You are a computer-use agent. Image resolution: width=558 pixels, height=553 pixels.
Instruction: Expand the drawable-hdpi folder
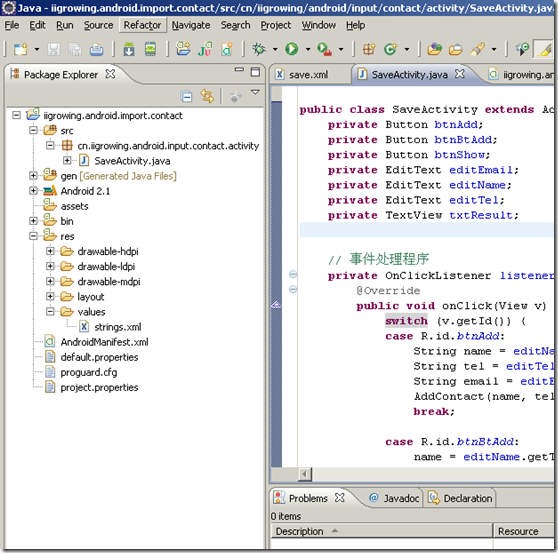(50, 251)
